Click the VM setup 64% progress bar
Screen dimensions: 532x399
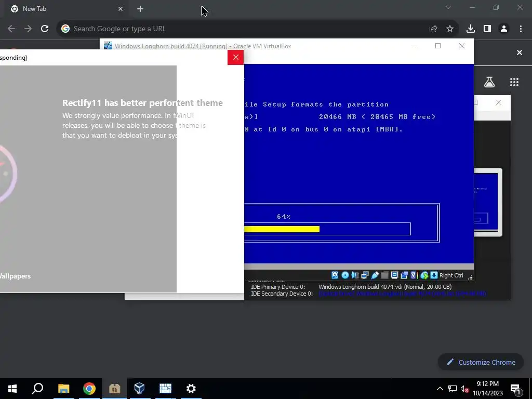327,229
